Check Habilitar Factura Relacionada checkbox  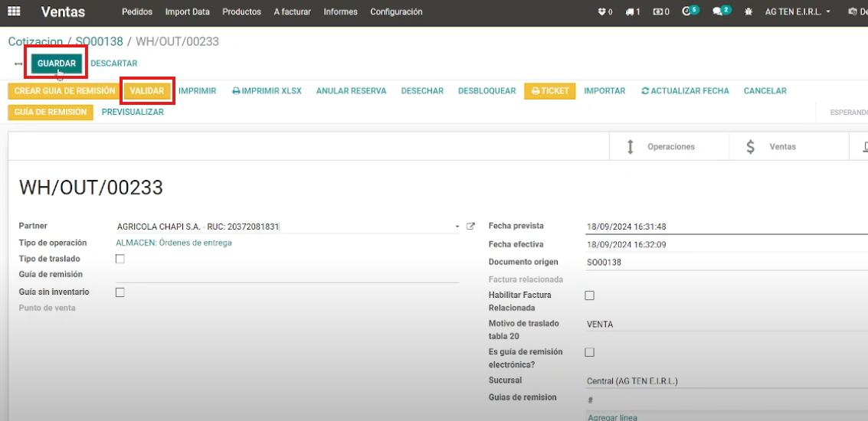[589, 295]
